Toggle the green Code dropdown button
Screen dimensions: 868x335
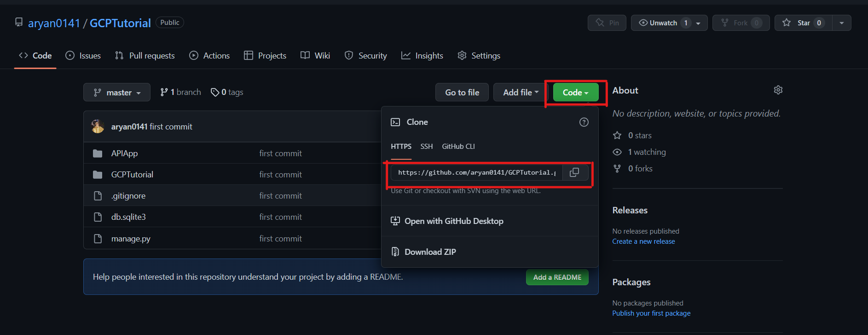click(576, 92)
